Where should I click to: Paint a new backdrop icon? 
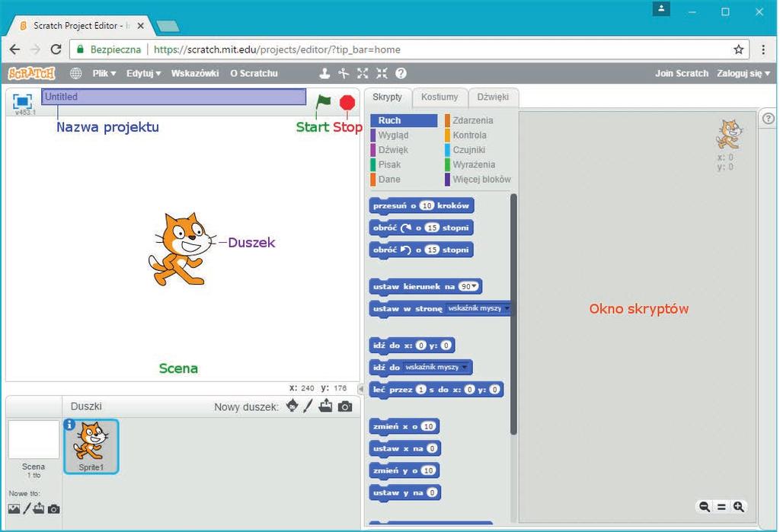coord(27,508)
